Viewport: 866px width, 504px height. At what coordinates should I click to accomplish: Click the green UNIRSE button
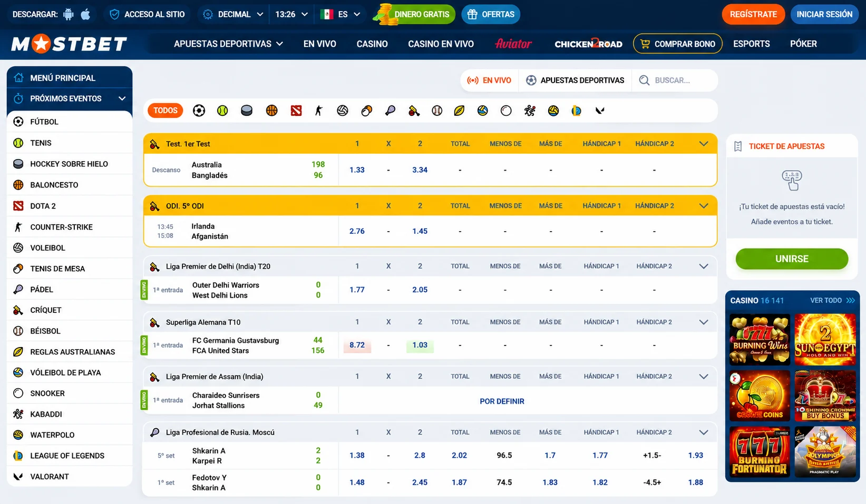click(792, 259)
